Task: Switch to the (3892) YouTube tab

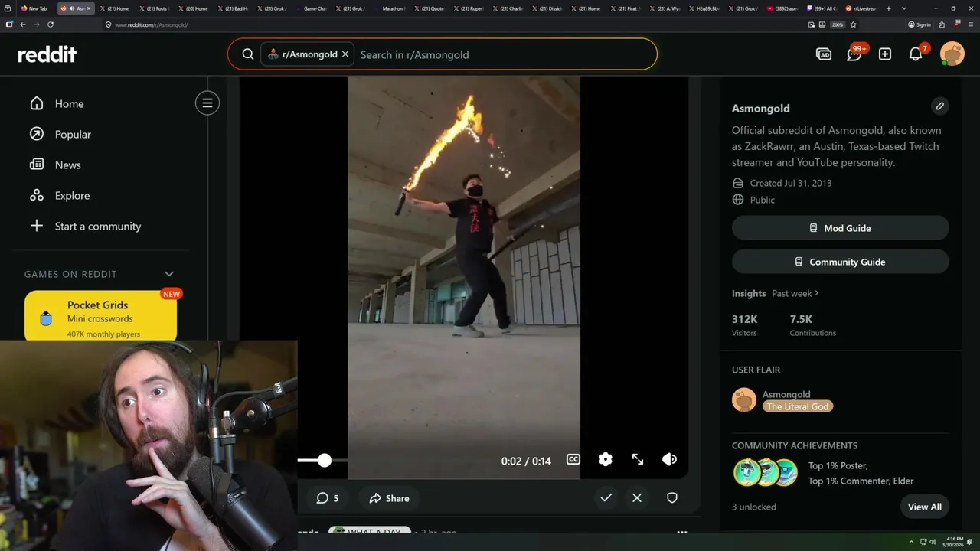Action: pos(783,8)
